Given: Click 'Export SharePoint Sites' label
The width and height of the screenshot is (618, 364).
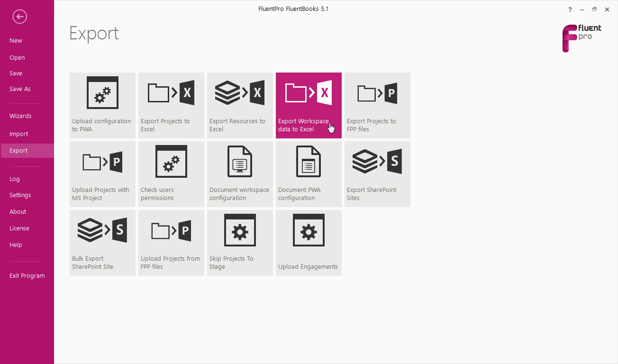Looking at the screenshot, I should 372,194.
